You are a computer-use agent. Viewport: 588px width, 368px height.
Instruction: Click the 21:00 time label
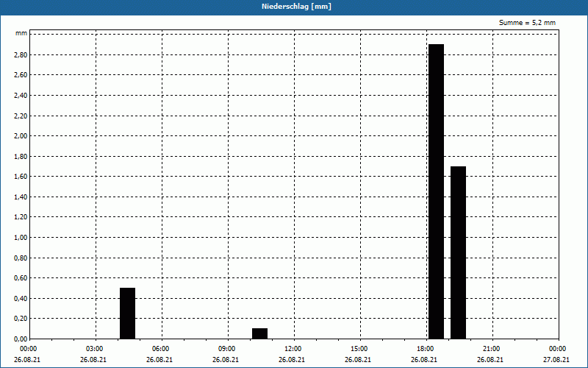[492, 349]
